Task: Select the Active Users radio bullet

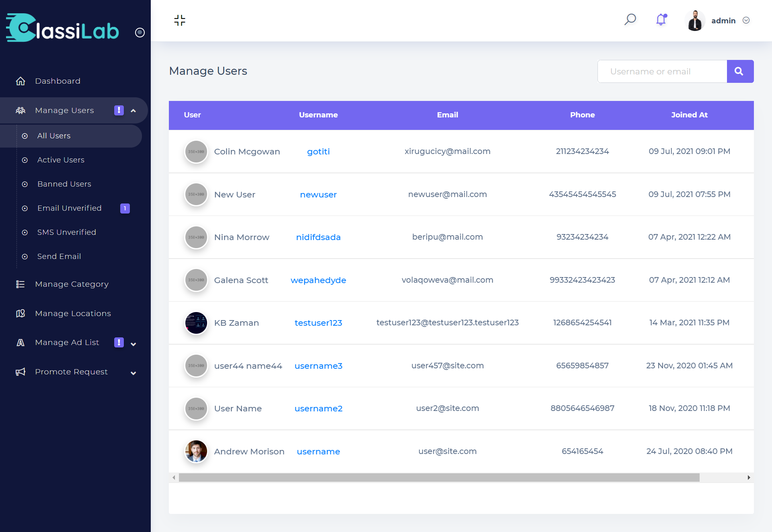Action: 25,160
